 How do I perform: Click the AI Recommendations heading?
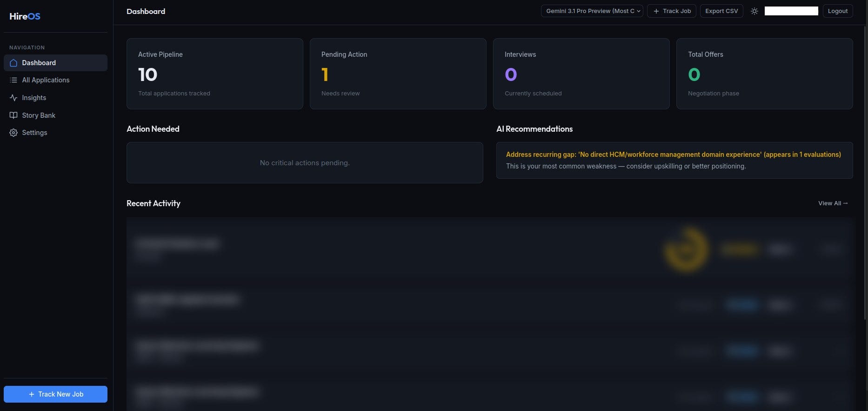[534, 129]
